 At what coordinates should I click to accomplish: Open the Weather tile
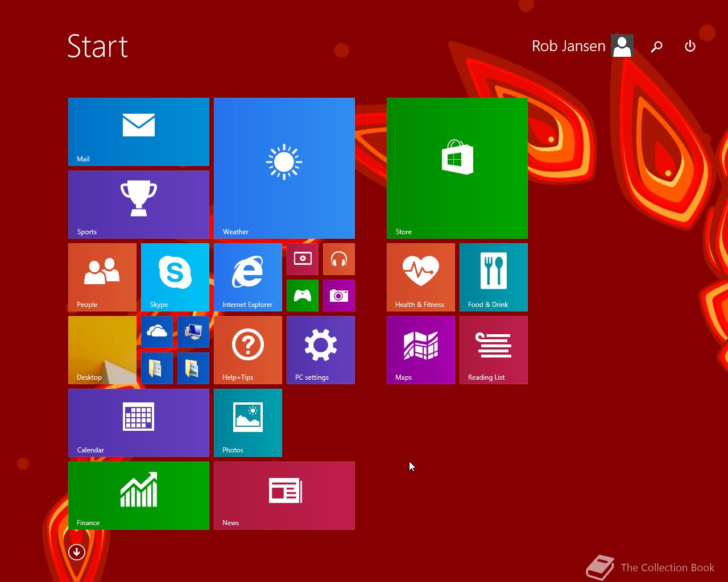(284, 168)
